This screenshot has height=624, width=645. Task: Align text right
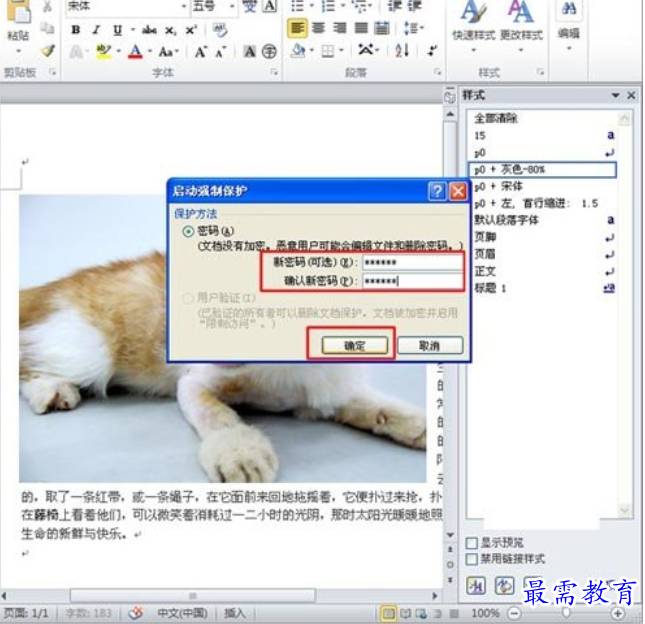click(x=340, y=28)
